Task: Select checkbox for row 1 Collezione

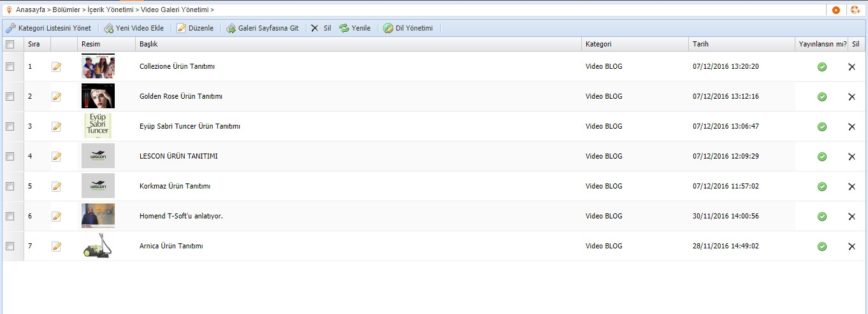Action: point(10,67)
